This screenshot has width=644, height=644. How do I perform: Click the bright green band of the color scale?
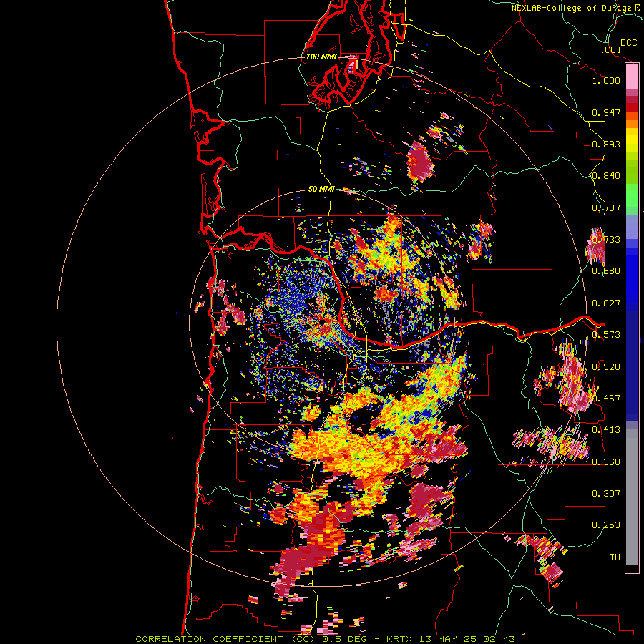(632, 194)
